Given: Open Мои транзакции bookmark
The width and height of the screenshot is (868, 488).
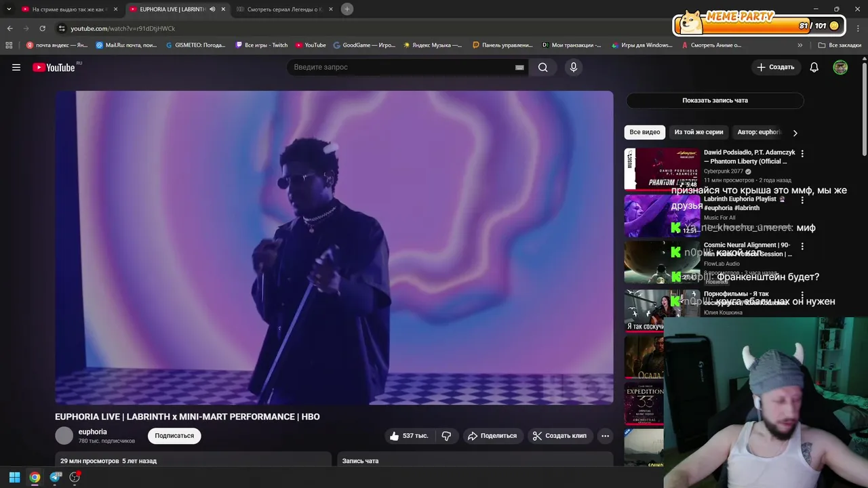Looking at the screenshot, I should [x=572, y=45].
